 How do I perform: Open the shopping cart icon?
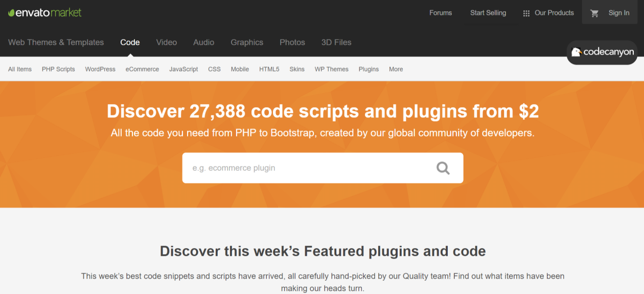coord(594,13)
